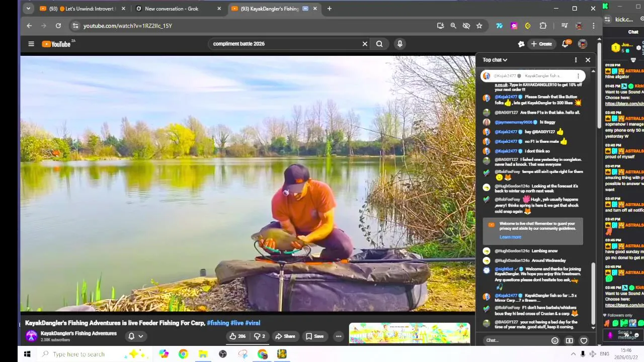Close the Grok conversation tab
Screen dimensions: 644x362
point(219,9)
